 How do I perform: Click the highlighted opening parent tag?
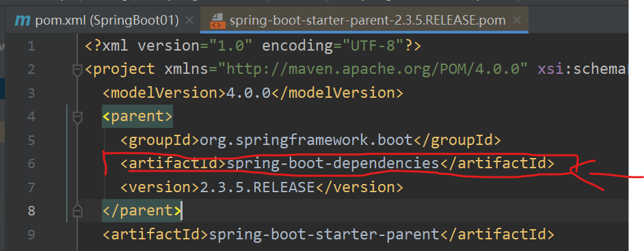(137, 117)
